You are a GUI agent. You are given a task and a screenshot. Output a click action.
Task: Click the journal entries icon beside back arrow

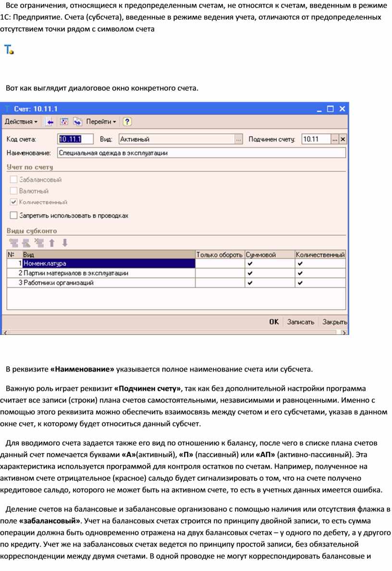(64, 122)
